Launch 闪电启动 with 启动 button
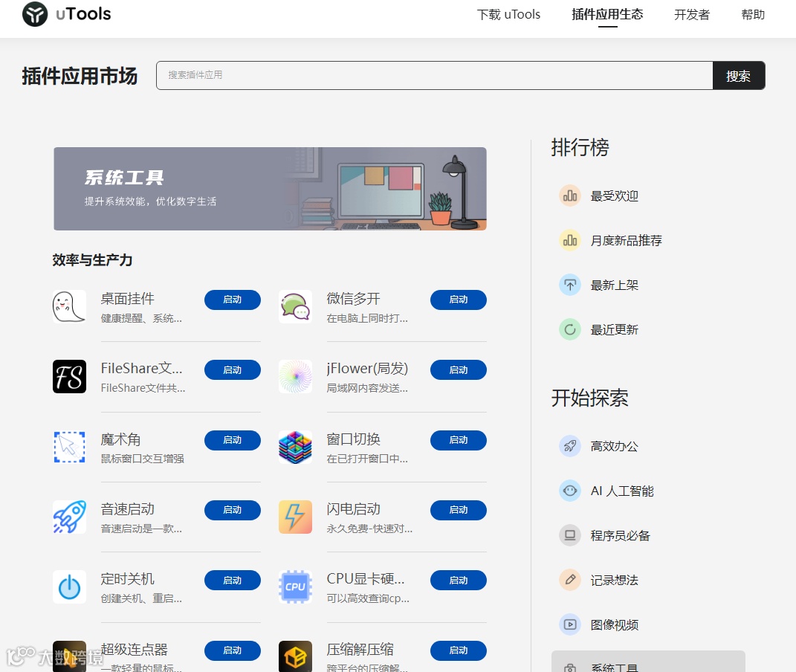The image size is (796, 672). 459,510
